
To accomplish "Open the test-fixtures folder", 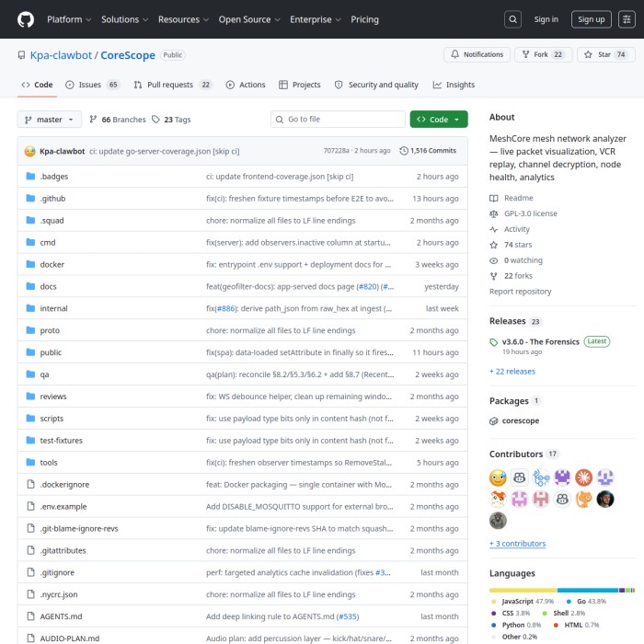I will [62, 441].
